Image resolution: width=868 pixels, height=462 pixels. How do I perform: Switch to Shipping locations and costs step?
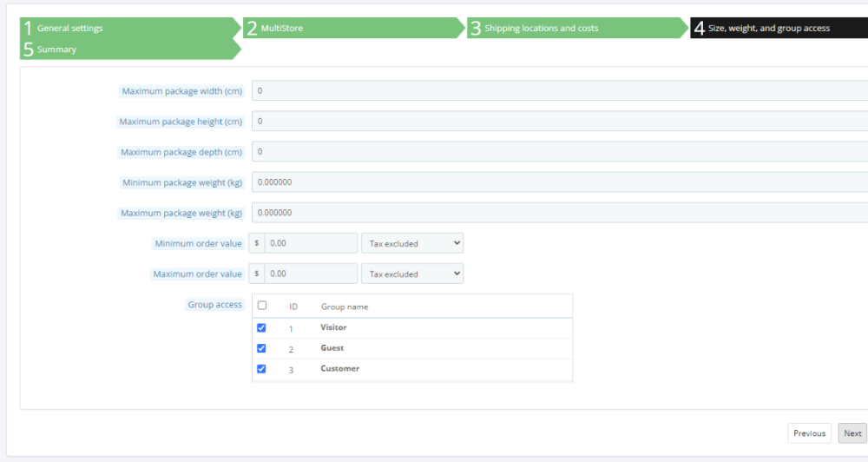tap(576, 29)
